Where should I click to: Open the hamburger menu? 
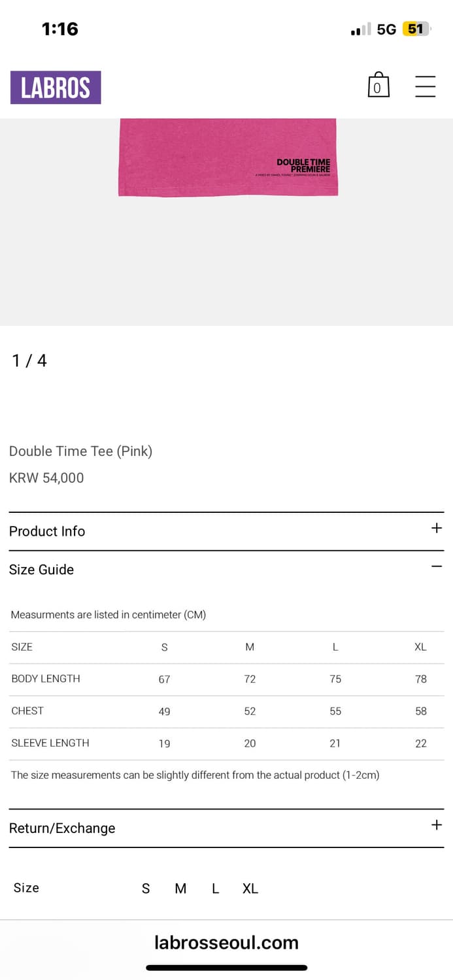(426, 86)
